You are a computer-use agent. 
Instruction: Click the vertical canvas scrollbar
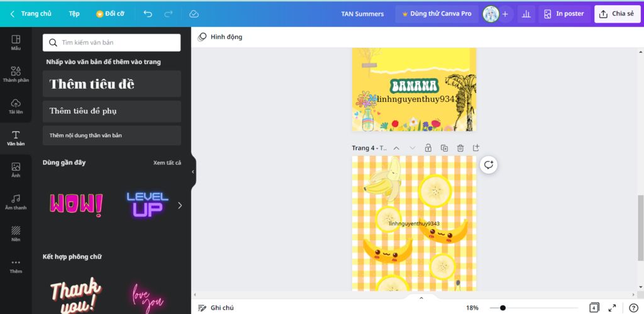[640, 228]
